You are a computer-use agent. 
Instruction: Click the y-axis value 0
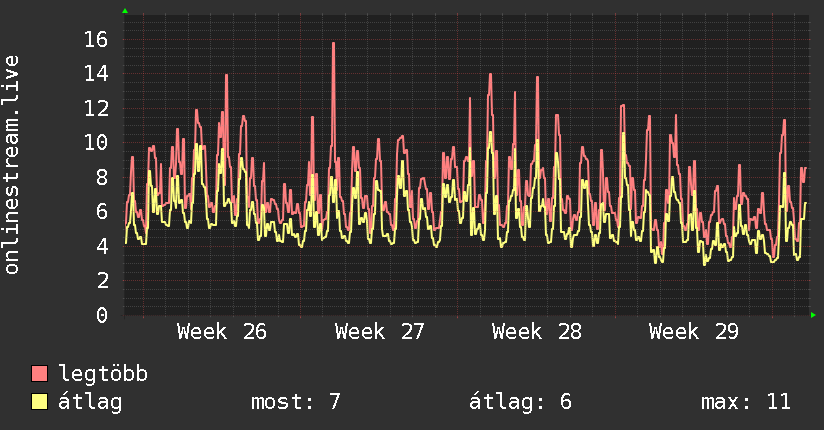pyautogui.click(x=102, y=315)
